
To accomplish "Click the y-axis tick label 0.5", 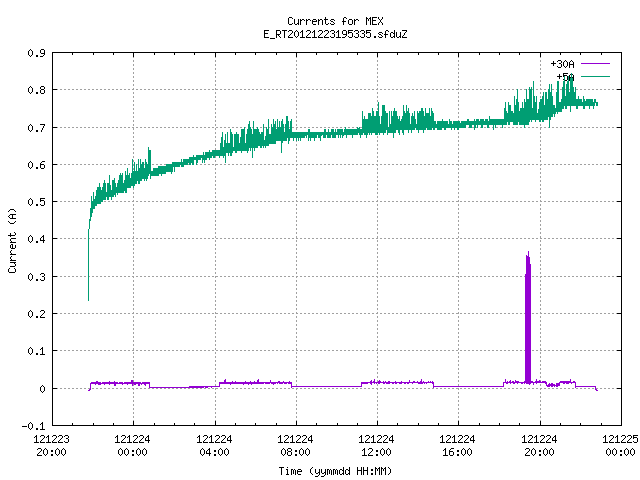I will click(36, 202).
